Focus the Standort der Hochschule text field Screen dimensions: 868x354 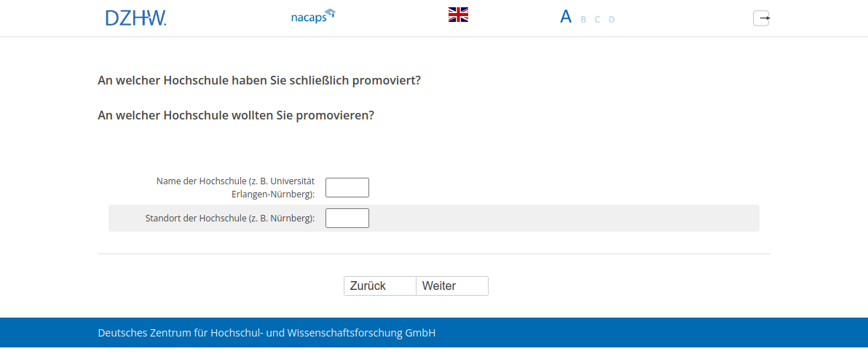tap(347, 218)
